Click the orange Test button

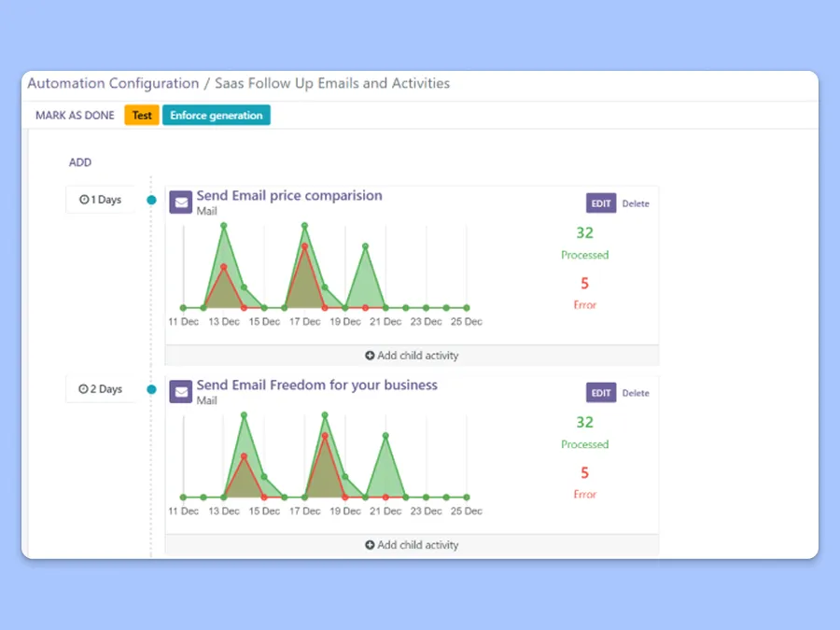(x=142, y=116)
